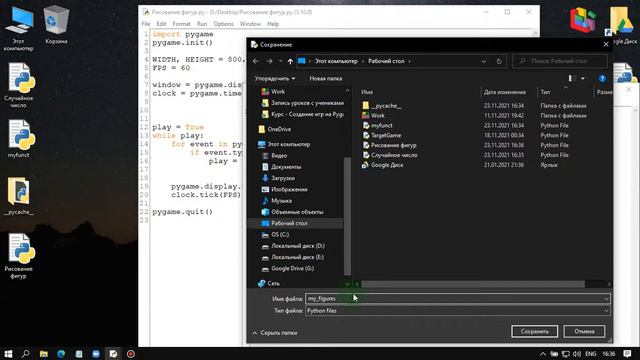Open the Window menu in IDLE
The image size is (640, 360).
250,24
